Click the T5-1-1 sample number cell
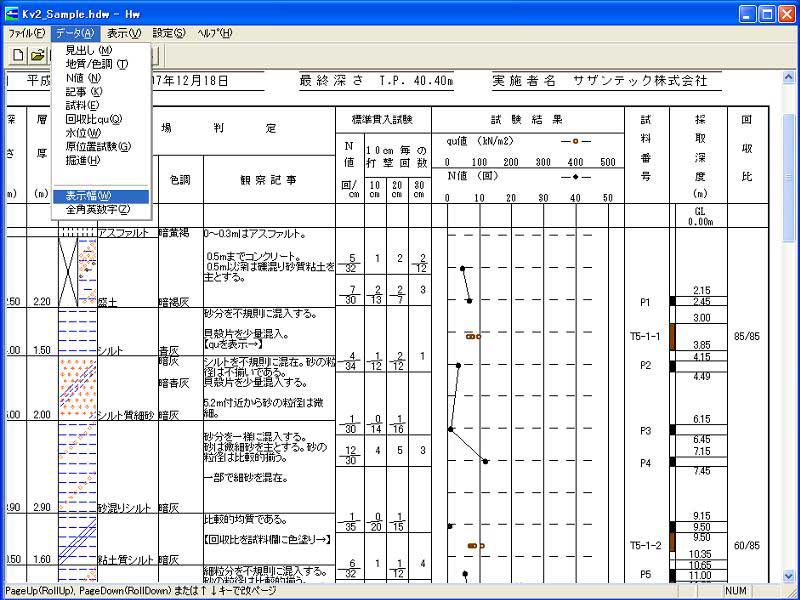 pos(645,336)
